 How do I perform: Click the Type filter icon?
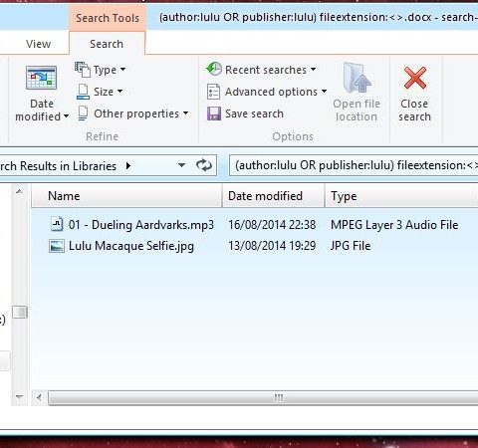[83, 70]
